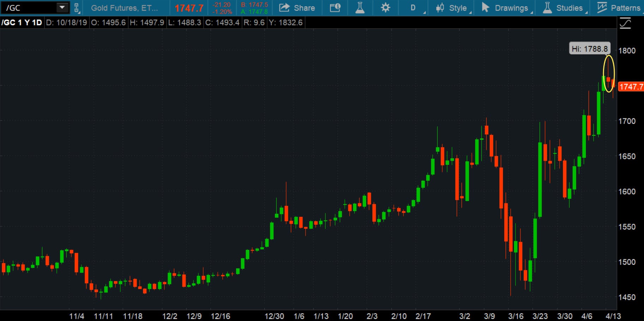The height and width of the screenshot is (321, 644).
Task: Click the 1800 price axis label
Action: pyautogui.click(x=627, y=50)
